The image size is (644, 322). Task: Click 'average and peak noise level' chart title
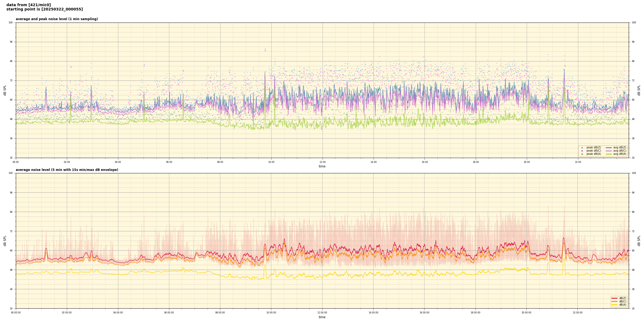(x=57, y=19)
